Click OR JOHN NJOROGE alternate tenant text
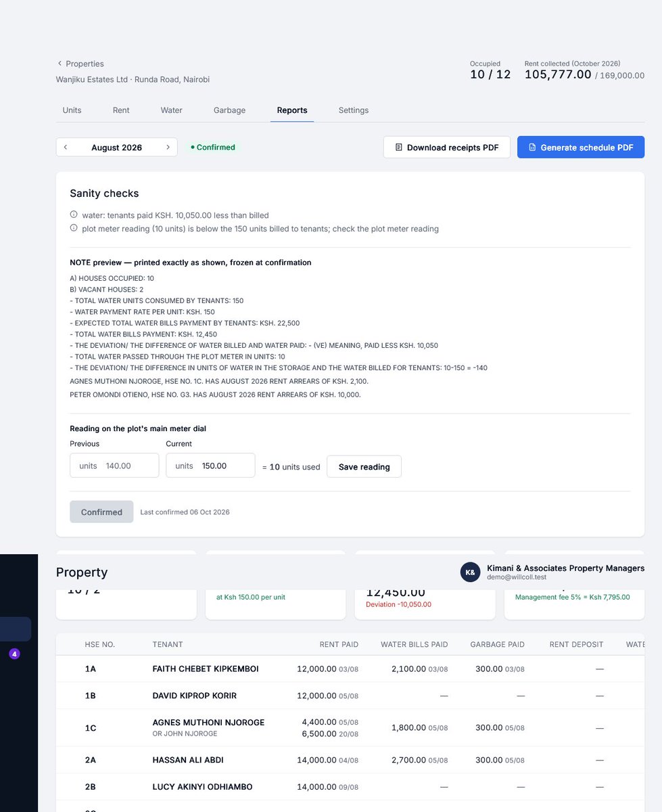The image size is (662, 812). [185, 734]
